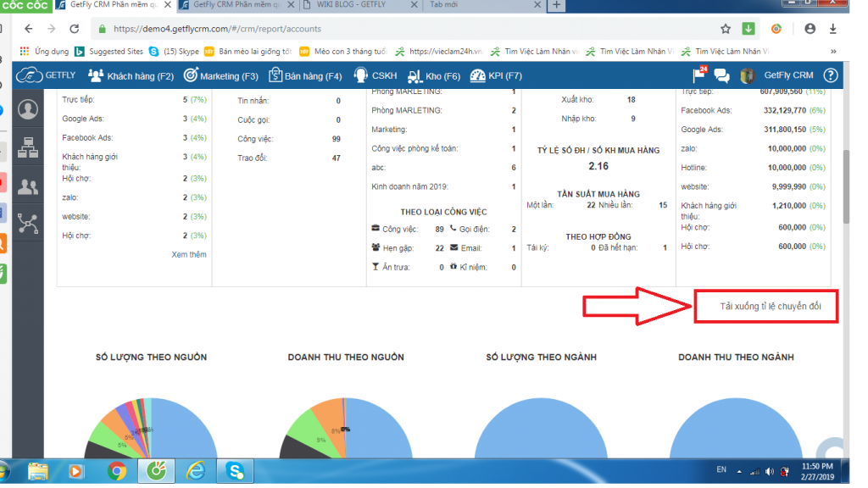Switch to second GetFly CRM tab

[236, 5]
